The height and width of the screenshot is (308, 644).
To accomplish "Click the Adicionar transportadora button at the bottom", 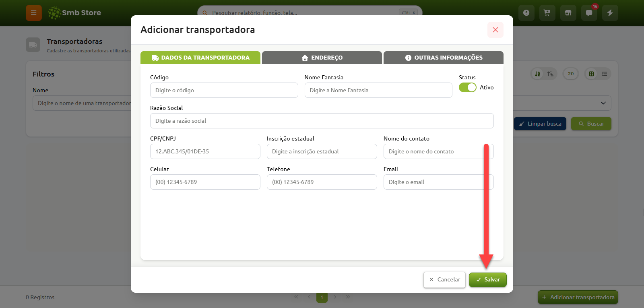I will point(578,297).
